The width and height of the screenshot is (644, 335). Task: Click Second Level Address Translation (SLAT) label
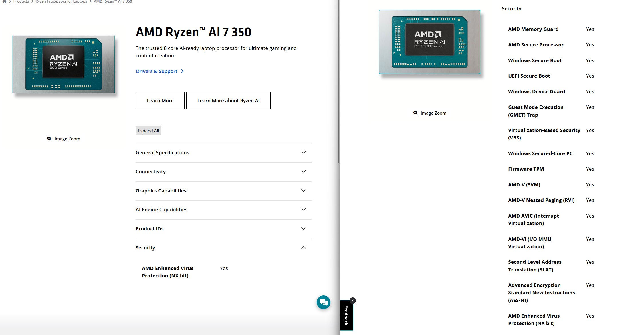click(x=535, y=266)
